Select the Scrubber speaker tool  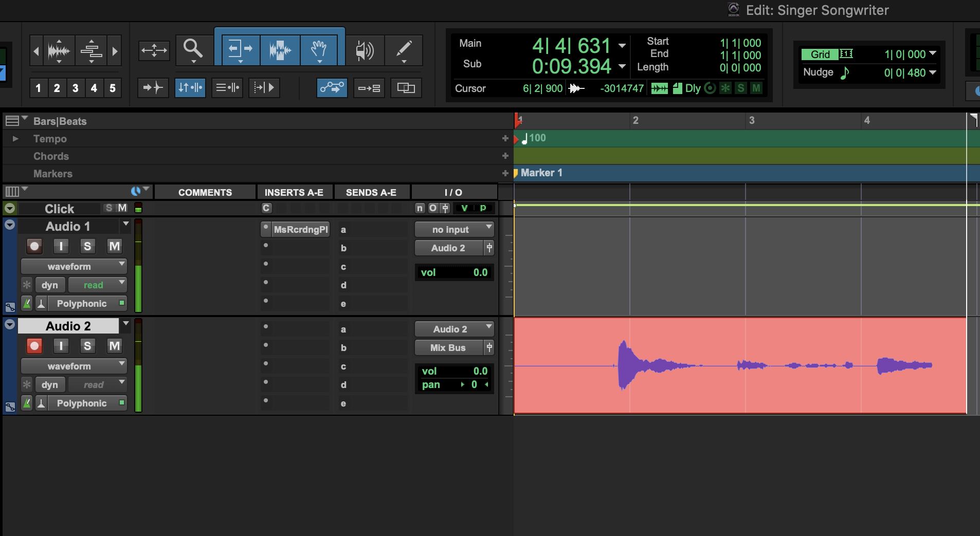coord(365,50)
